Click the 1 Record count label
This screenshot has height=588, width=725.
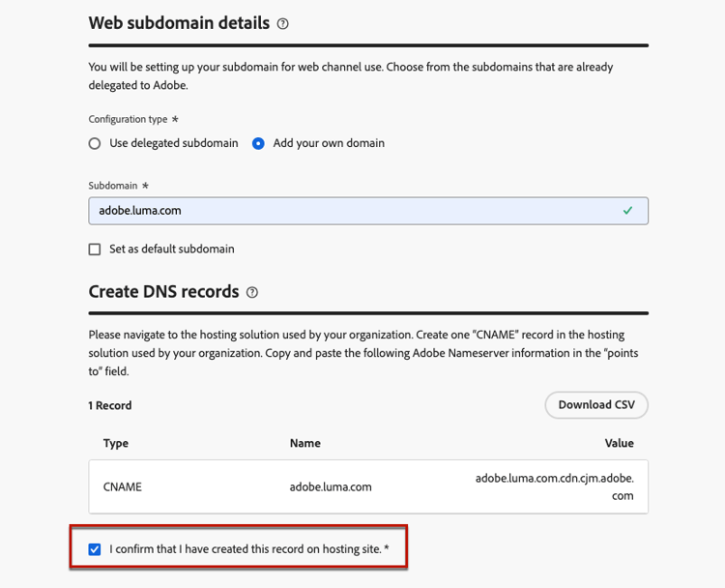[110, 405]
